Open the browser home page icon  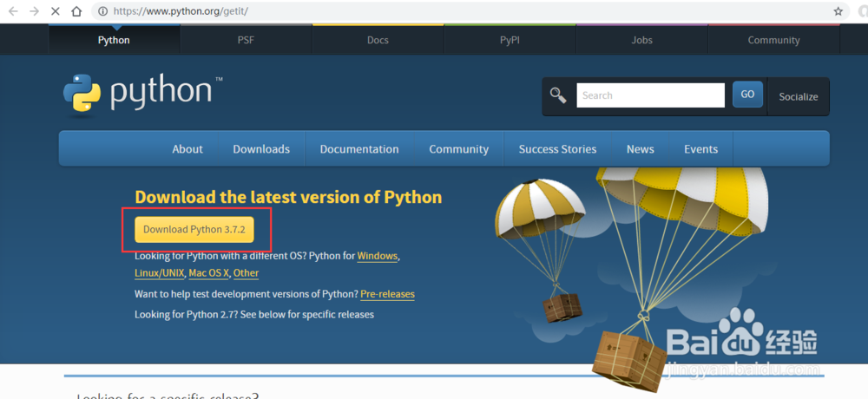point(77,11)
